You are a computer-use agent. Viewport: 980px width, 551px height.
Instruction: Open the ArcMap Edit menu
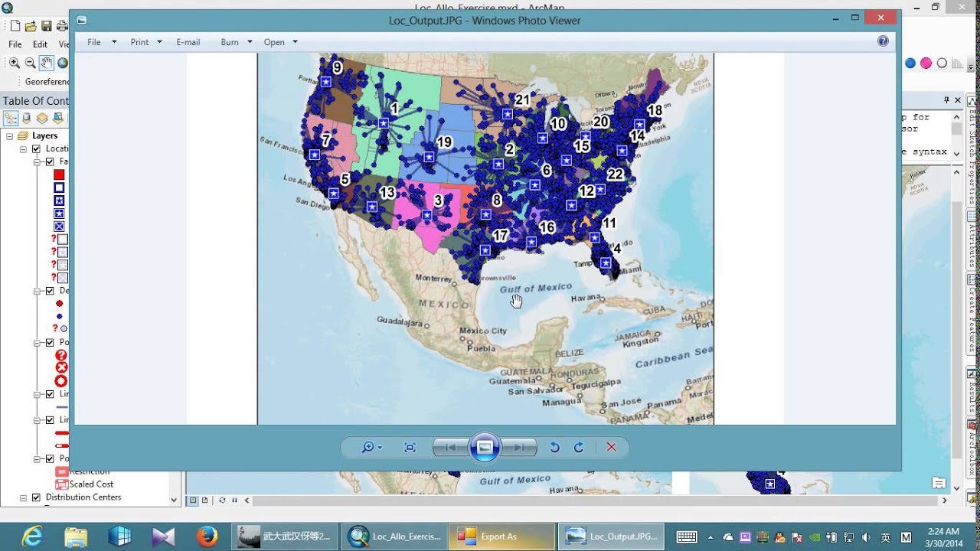click(40, 44)
